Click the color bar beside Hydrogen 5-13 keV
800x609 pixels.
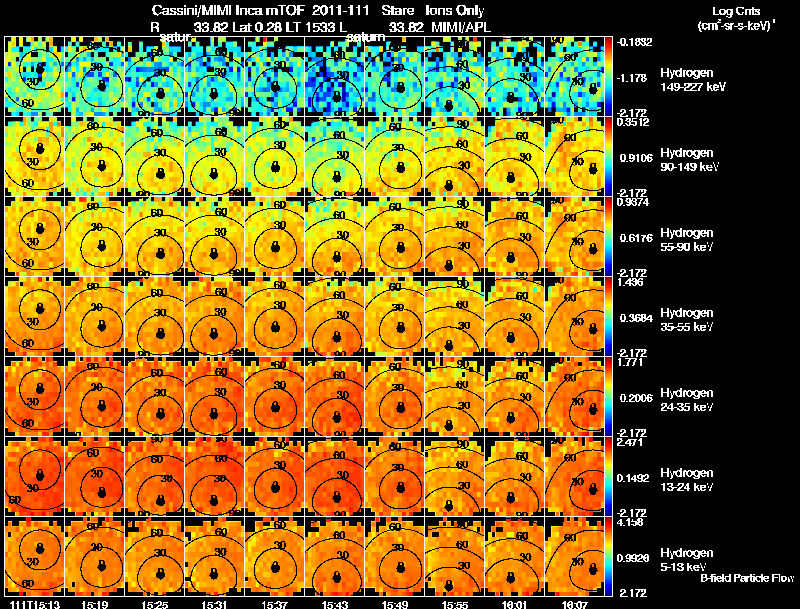[x=608, y=556]
